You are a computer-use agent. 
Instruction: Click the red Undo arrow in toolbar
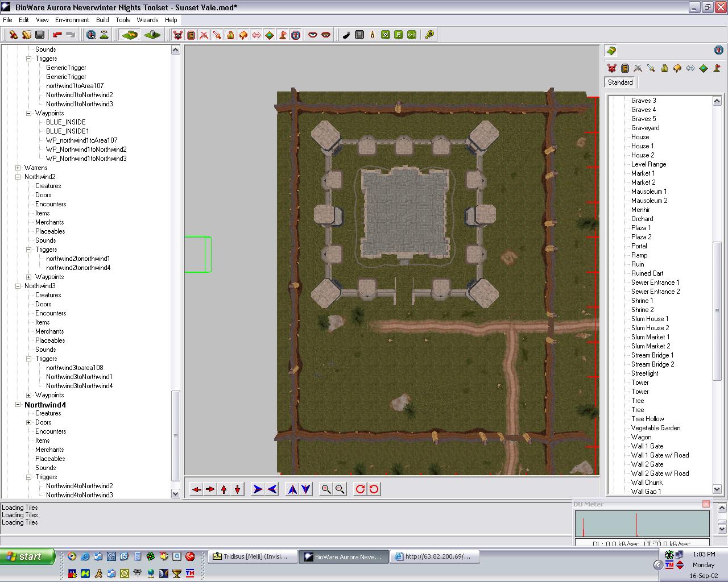click(57, 35)
